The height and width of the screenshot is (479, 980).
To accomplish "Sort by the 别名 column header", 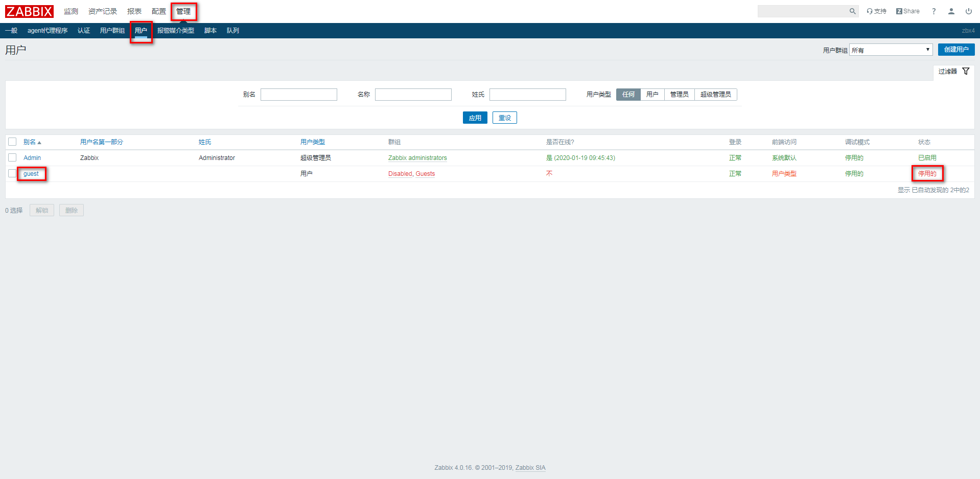I will [x=30, y=142].
